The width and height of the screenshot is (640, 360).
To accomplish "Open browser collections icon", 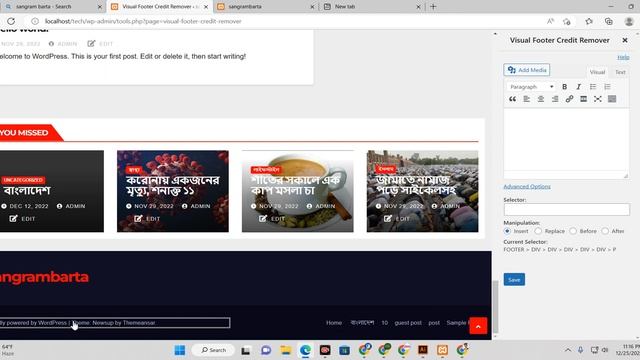I will 609,21.
